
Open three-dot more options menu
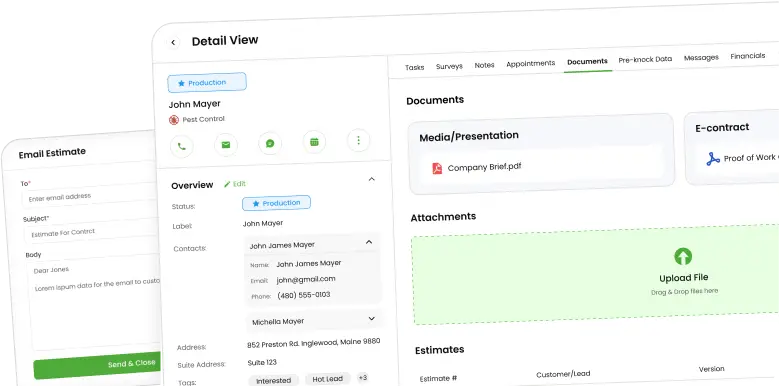click(x=359, y=141)
